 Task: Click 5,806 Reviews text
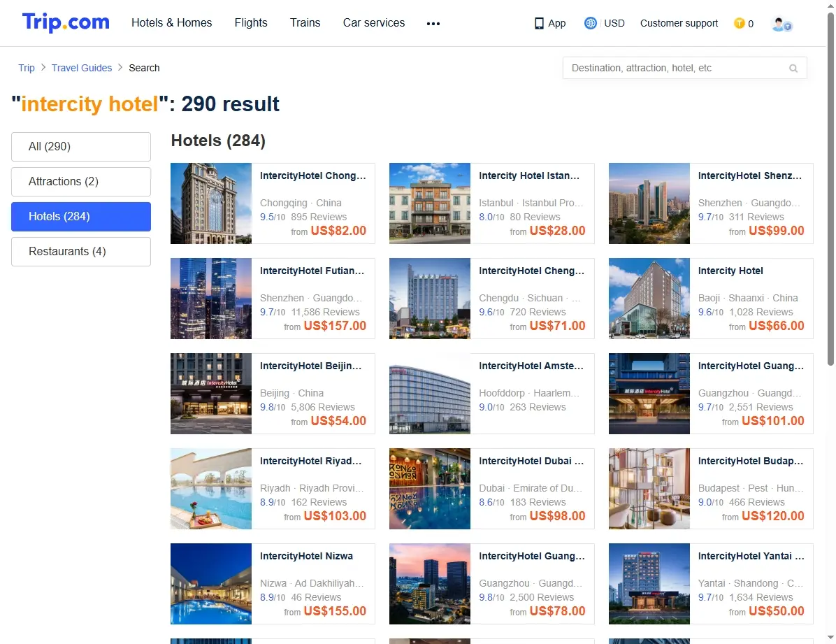(x=322, y=407)
